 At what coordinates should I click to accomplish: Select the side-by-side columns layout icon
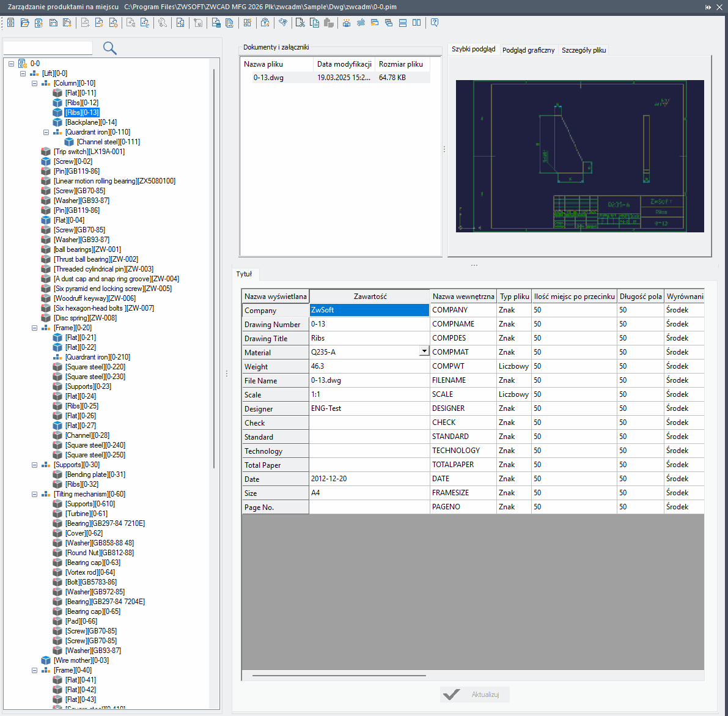tap(416, 23)
